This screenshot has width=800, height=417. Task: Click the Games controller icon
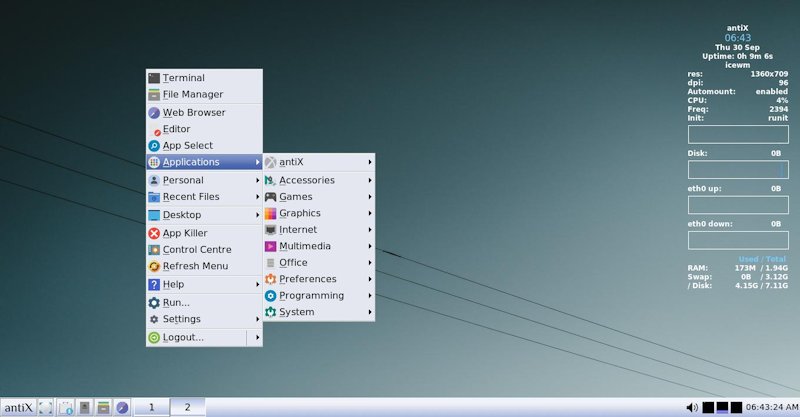pyautogui.click(x=270, y=197)
